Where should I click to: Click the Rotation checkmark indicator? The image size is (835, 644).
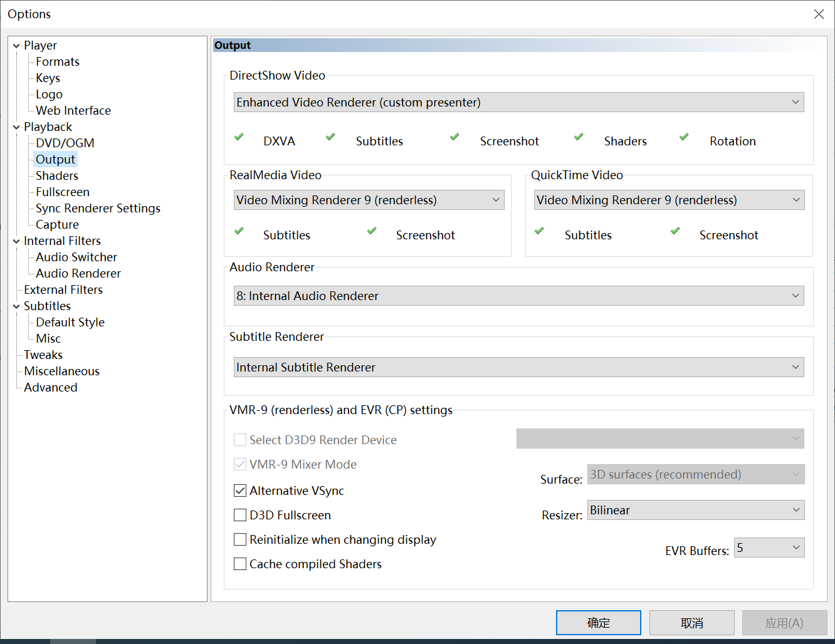[x=683, y=138]
